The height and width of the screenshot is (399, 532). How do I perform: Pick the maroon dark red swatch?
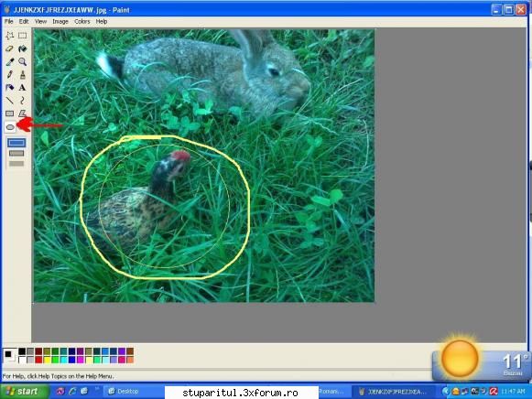click(x=38, y=351)
